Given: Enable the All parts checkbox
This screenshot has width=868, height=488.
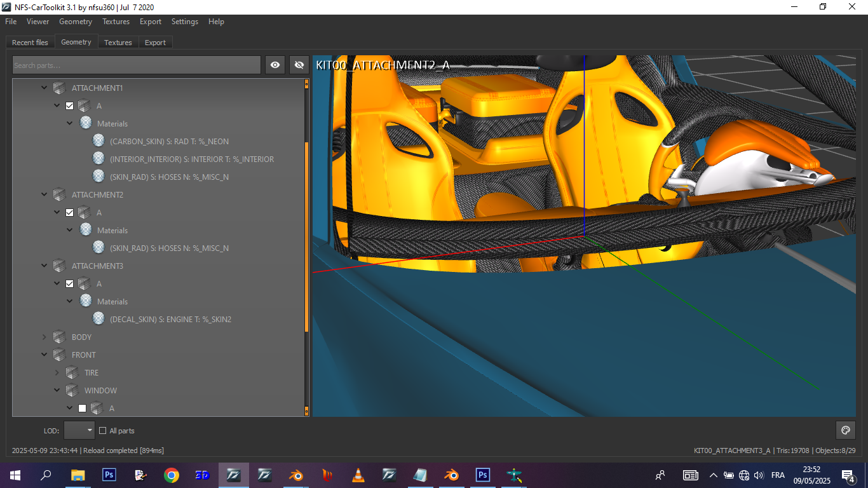Looking at the screenshot, I should [x=102, y=431].
